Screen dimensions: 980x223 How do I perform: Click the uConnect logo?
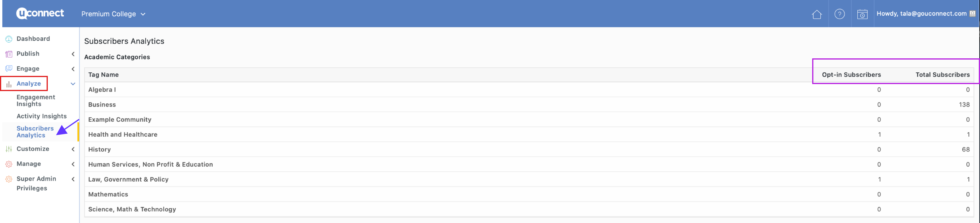(x=40, y=13)
